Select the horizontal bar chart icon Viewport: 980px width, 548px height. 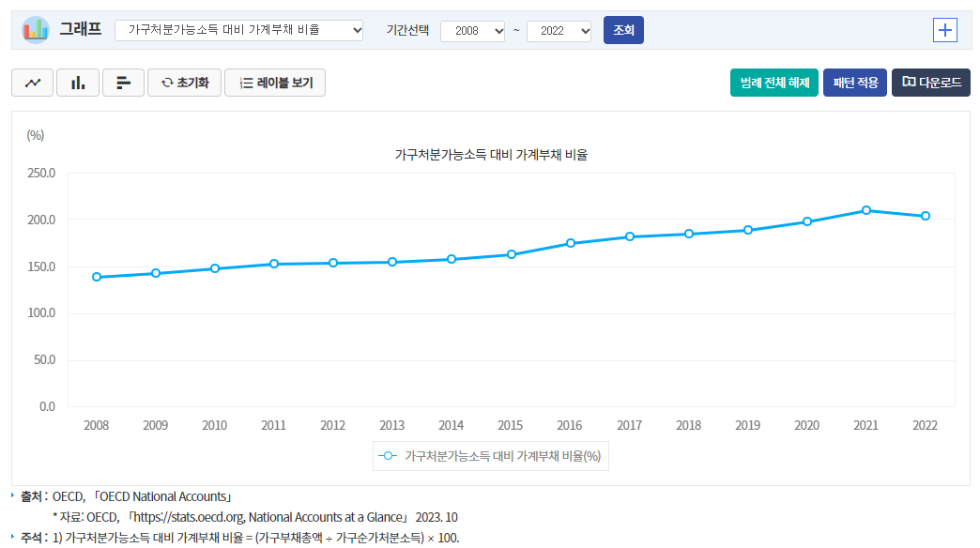pos(123,83)
